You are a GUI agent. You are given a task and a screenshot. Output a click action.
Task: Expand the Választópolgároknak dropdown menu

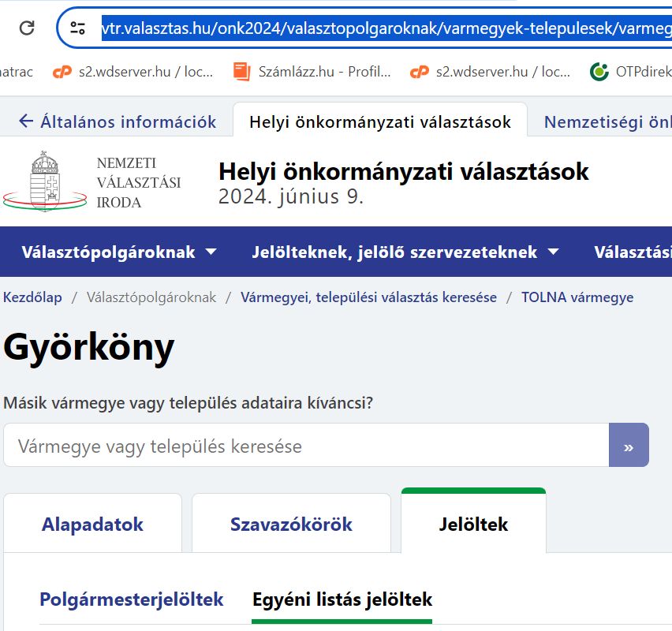coord(119,252)
